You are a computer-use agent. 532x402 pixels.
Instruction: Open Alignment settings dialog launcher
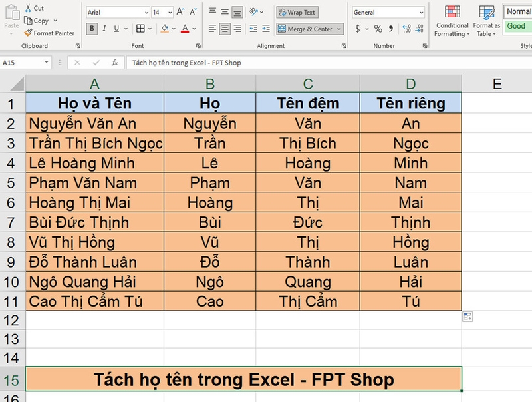click(344, 45)
